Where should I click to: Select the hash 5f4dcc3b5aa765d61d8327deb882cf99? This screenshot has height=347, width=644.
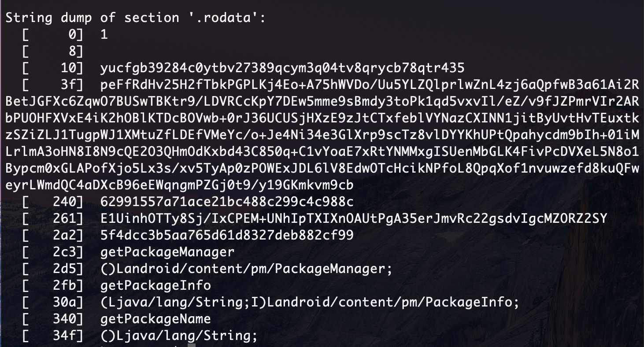tap(227, 236)
